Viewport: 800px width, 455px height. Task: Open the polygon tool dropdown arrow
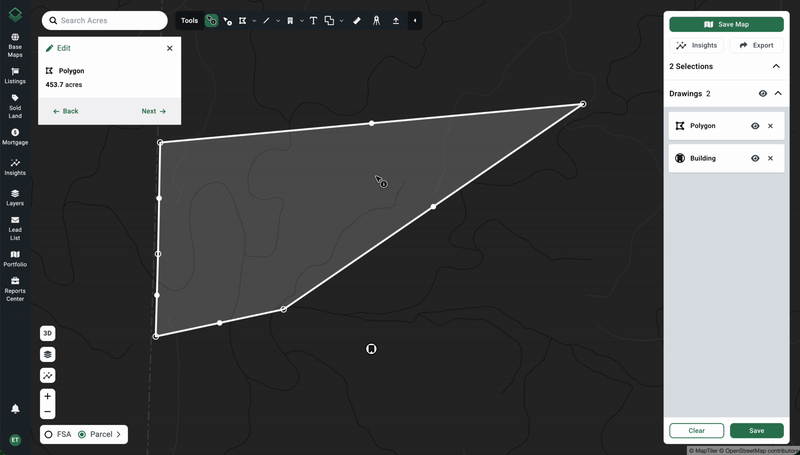click(x=254, y=20)
